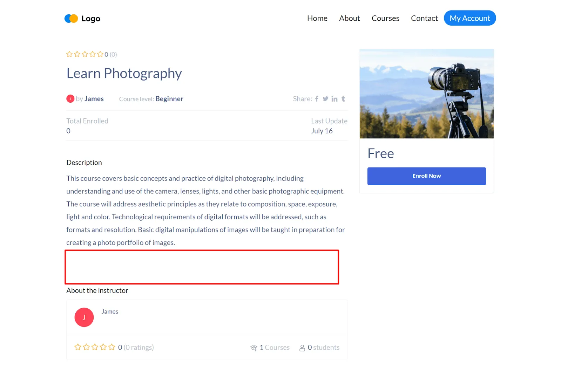Image resolution: width=561 pixels, height=392 pixels.
Task: Go to the About page
Action: (349, 18)
